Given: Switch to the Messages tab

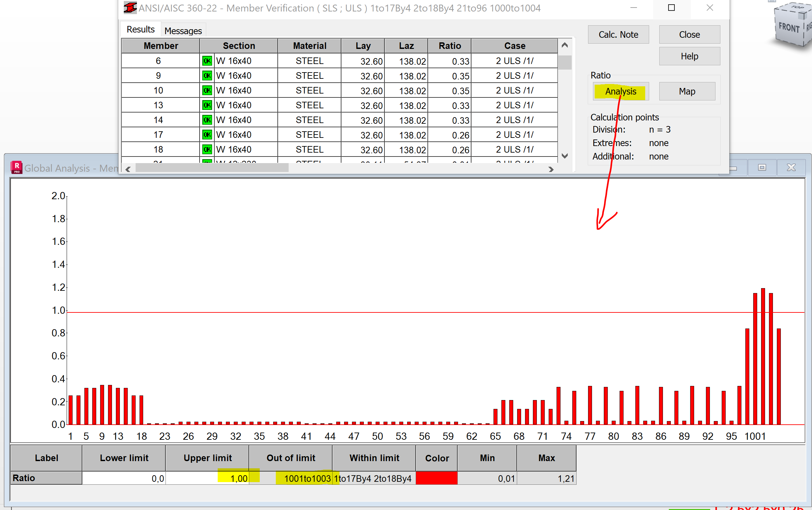Looking at the screenshot, I should [x=183, y=31].
